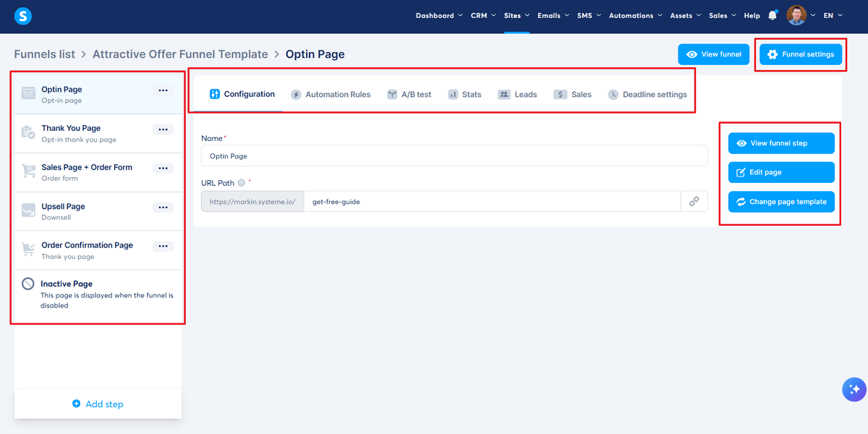Expand the Sites menu
Viewport: 868px width, 434px height.
click(x=516, y=15)
